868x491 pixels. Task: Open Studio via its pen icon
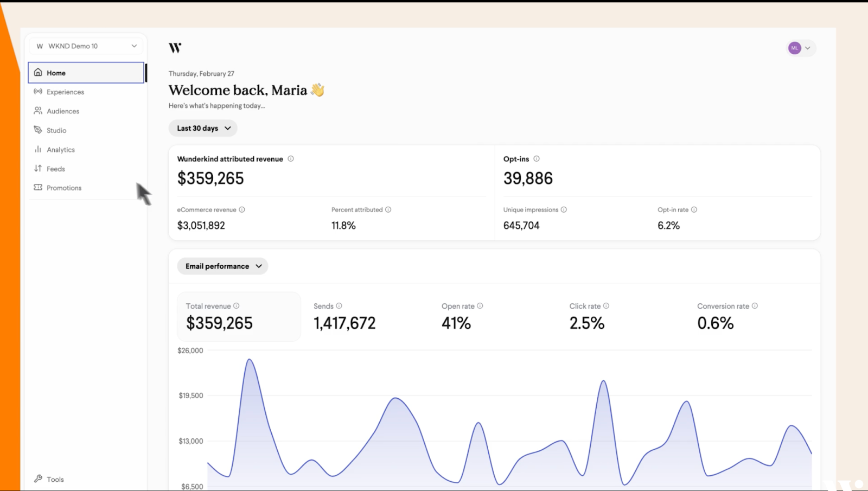pyautogui.click(x=37, y=130)
